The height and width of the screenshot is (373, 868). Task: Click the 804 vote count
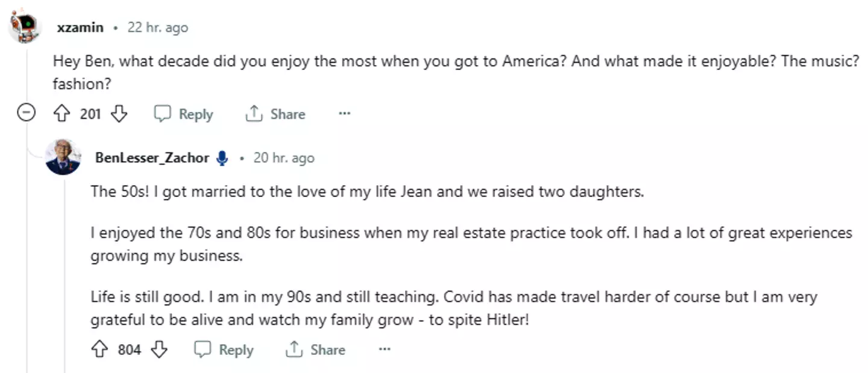pyautogui.click(x=129, y=349)
